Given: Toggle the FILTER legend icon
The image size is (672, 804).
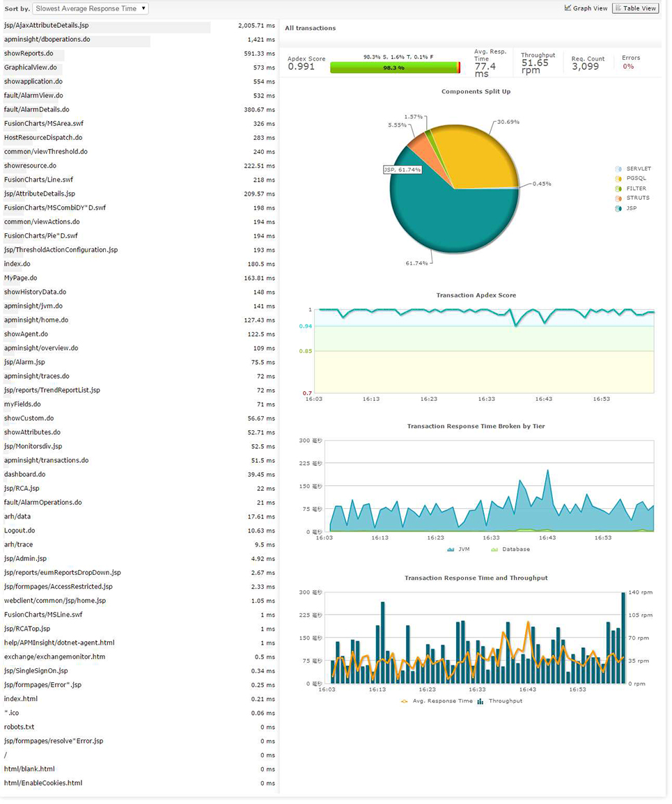Looking at the screenshot, I should (618, 189).
